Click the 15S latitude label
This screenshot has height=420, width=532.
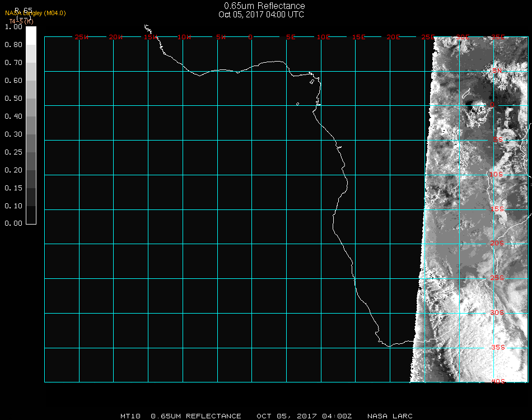click(497, 209)
